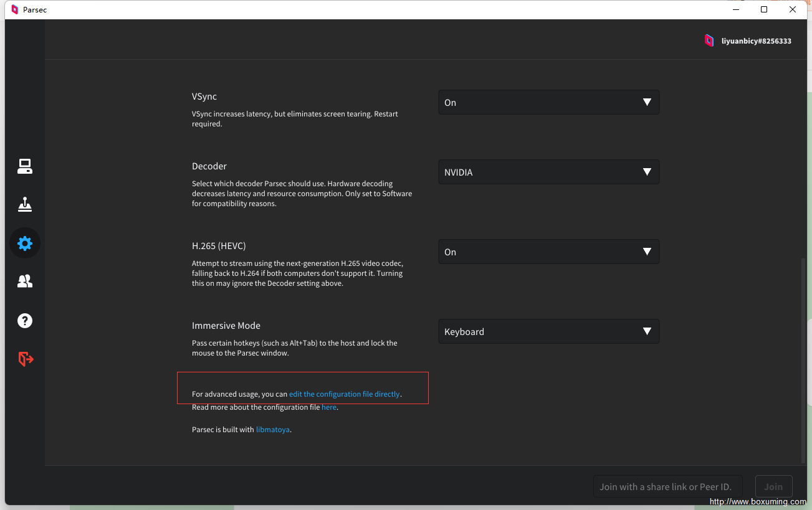The image size is (812, 510).
Task: Click the Parsec title bar app icon
Action: pyautogui.click(x=15, y=9)
